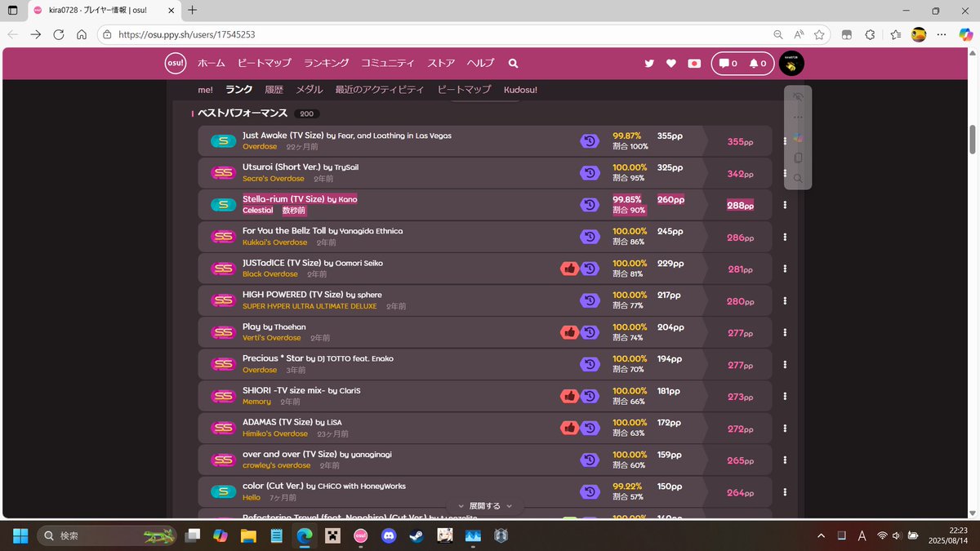Click the Classic mod icon on Just Awake row
Viewport: 980px width, 551px height.
click(x=590, y=141)
